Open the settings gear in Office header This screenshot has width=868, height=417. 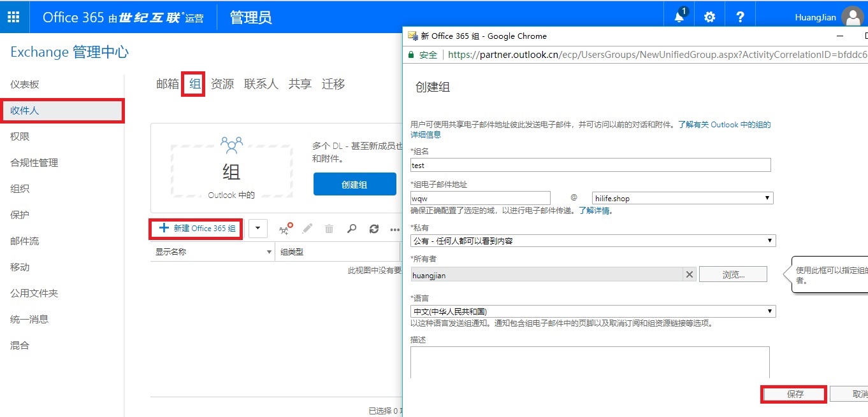point(709,17)
